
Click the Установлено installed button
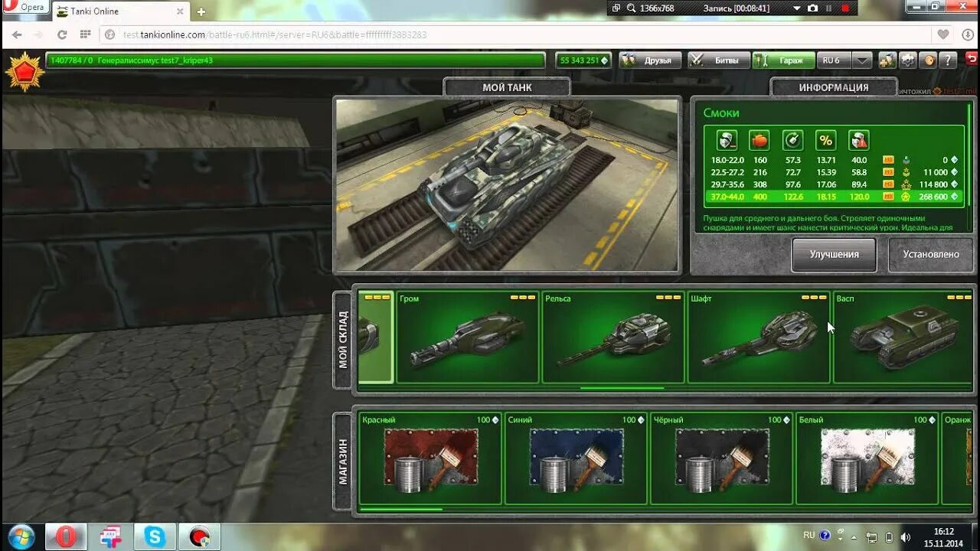click(x=930, y=254)
